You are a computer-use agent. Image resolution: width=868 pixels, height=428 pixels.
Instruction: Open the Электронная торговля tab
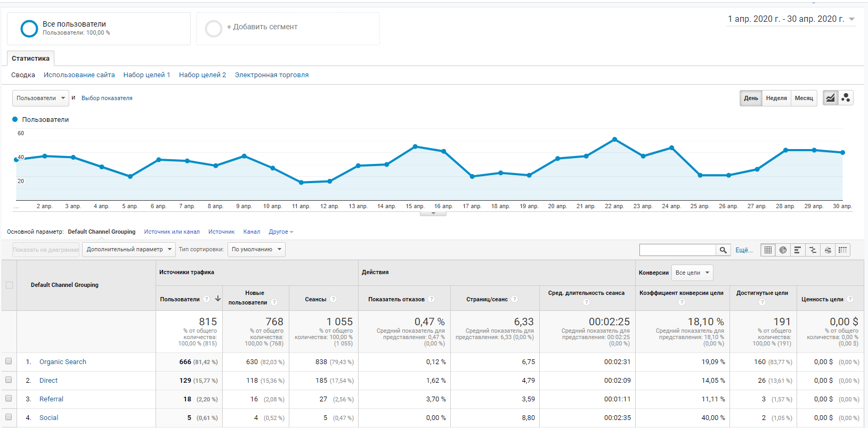click(x=271, y=75)
